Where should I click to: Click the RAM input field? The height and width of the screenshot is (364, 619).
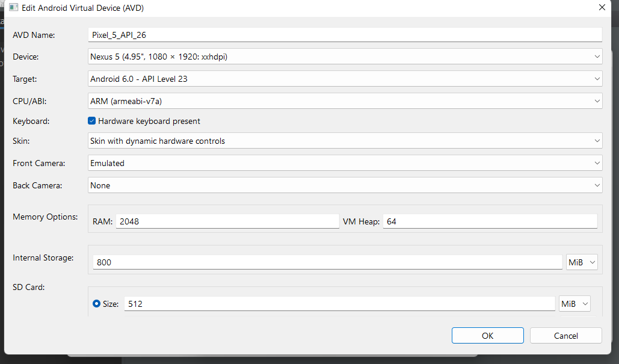(x=227, y=221)
